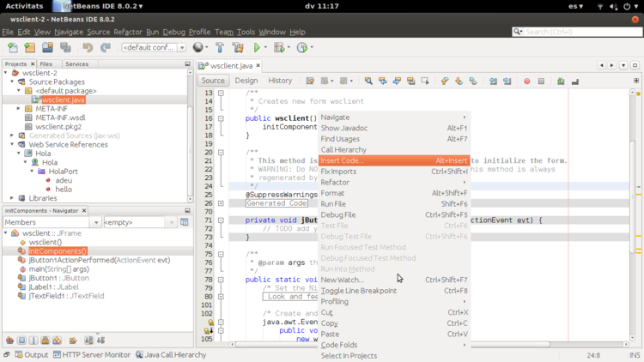Click the Build Project hammer icon
The height and width of the screenshot is (362, 644).
coord(220,48)
